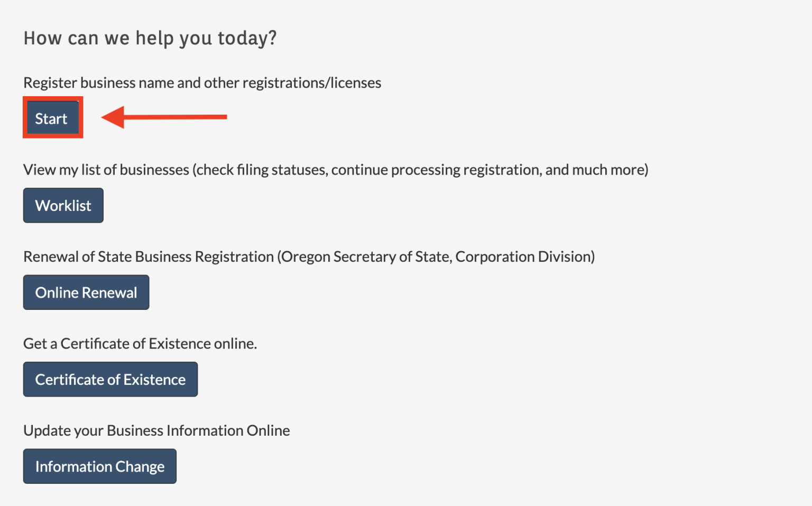Click "Renewal of State Business Registration" text
812x506 pixels.
point(148,257)
